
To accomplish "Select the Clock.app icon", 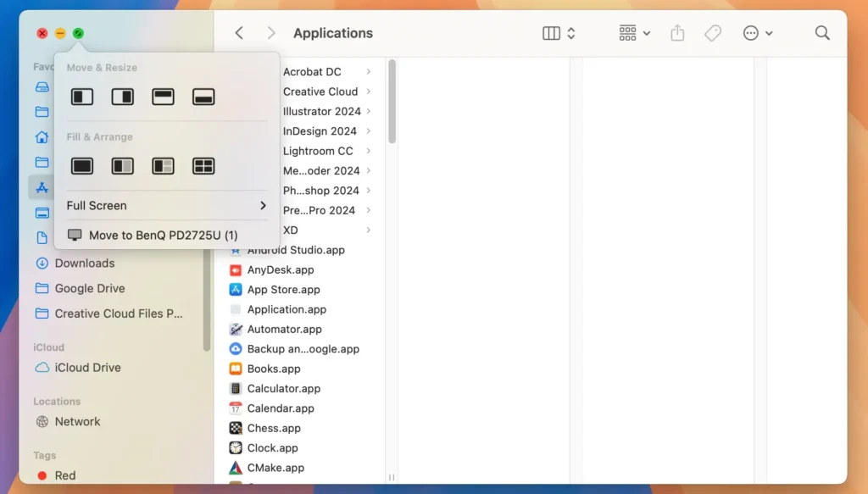I will click(x=236, y=448).
